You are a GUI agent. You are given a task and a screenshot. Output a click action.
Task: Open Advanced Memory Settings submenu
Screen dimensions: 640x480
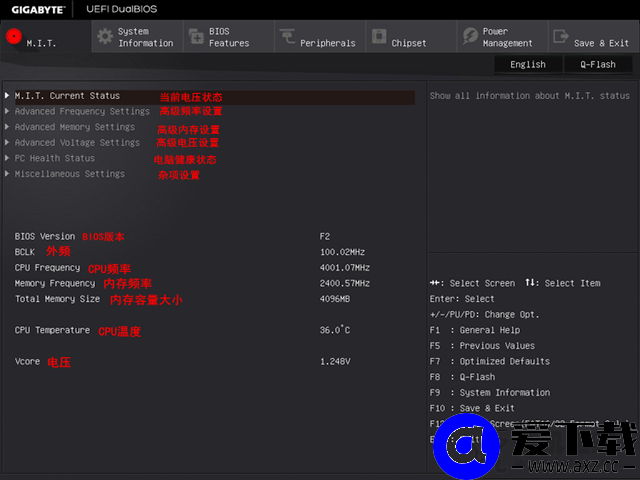(75, 127)
